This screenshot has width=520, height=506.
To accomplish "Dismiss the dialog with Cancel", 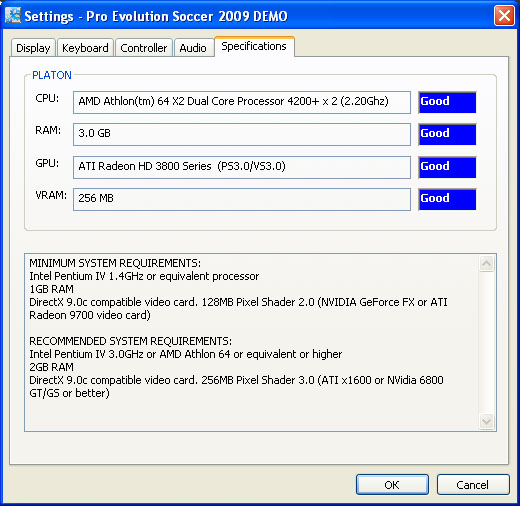I will [x=473, y=484].
